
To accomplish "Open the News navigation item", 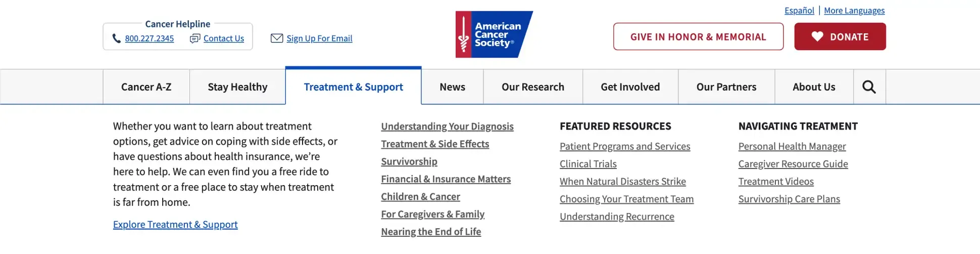I will coord(452,87).
